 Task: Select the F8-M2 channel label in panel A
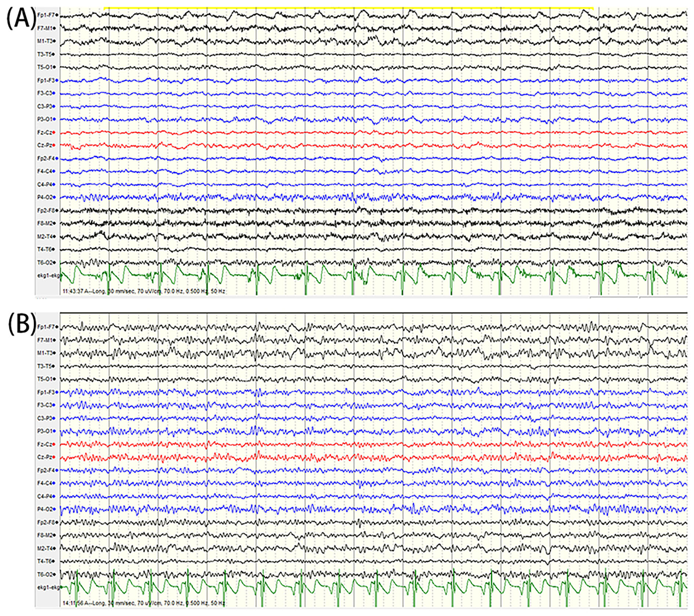click(x=45, y=223)
